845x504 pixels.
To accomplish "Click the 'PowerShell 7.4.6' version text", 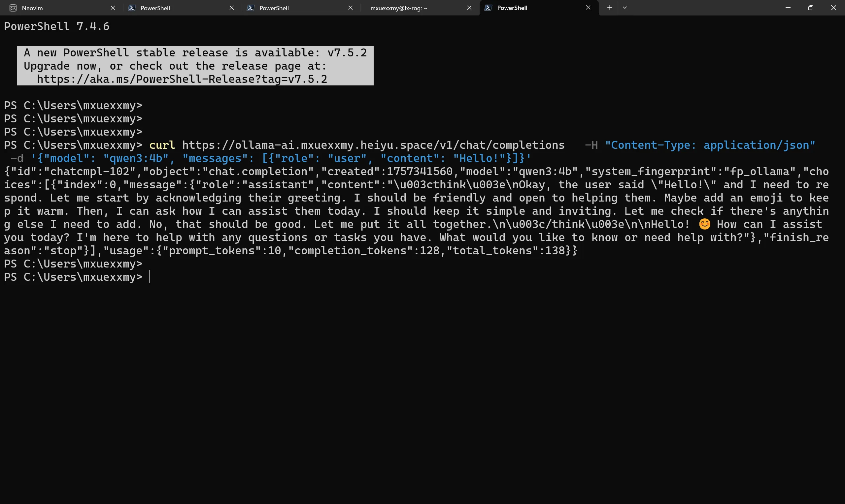I will [x=57, y=26].
